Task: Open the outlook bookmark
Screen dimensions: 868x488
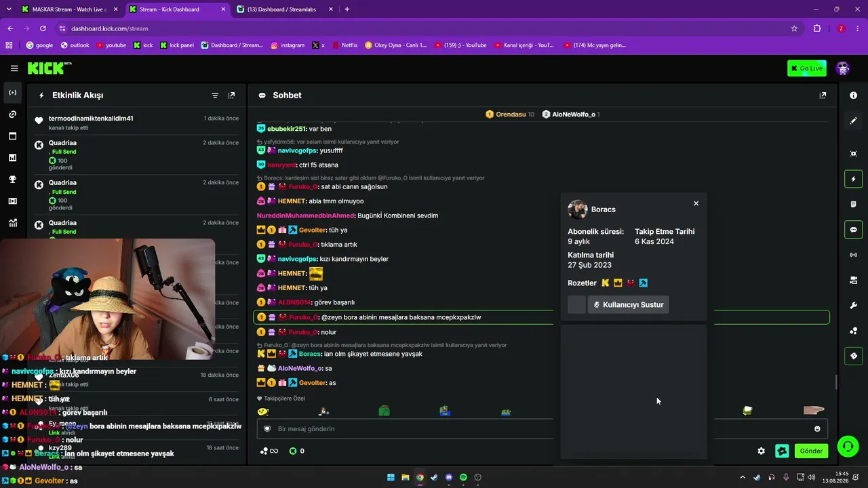Action: click(75, 45)
